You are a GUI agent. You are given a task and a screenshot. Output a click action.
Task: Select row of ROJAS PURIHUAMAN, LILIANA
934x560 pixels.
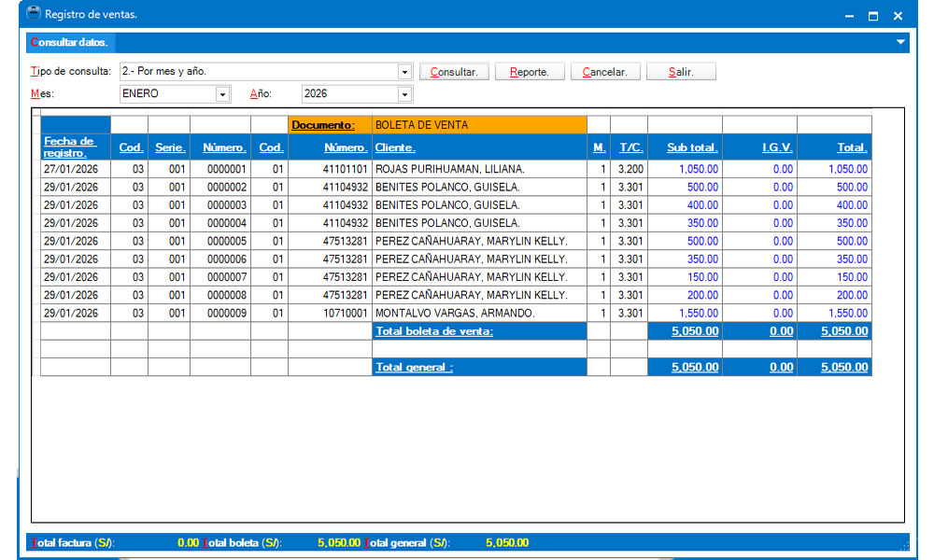point(456,169)
